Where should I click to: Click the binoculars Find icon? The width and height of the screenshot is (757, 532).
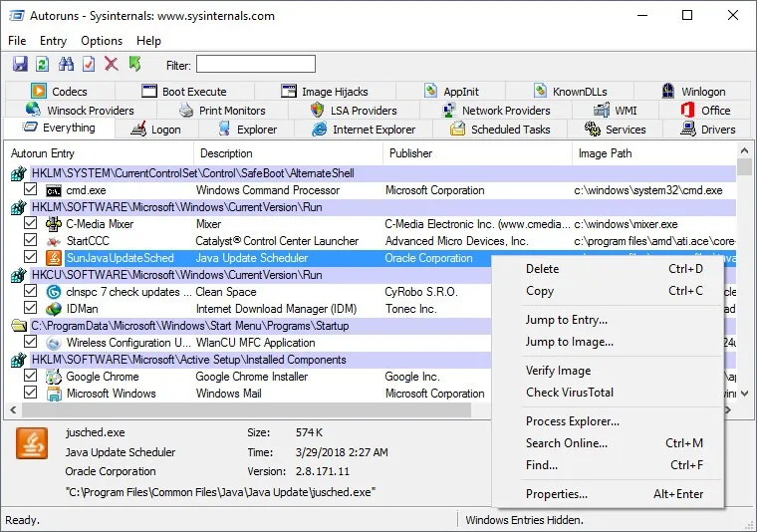click(66, 65)
